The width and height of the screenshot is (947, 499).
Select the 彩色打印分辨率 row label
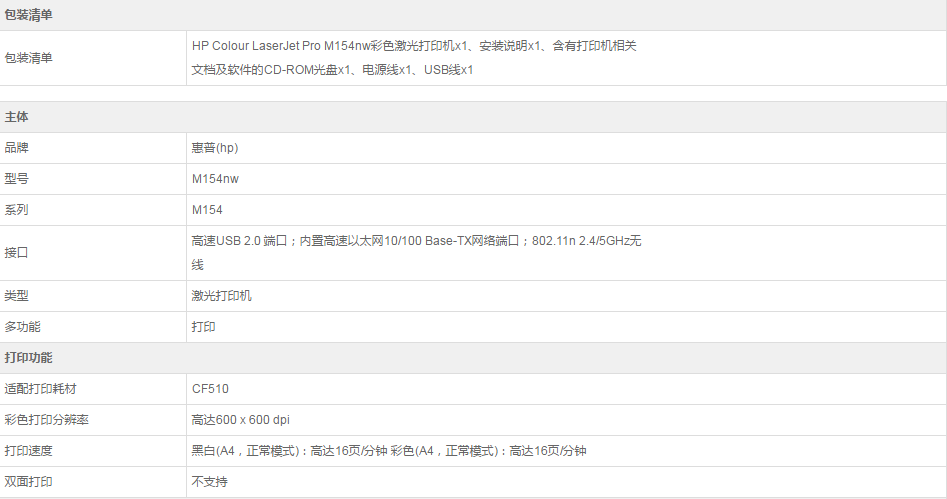[47, 420]
